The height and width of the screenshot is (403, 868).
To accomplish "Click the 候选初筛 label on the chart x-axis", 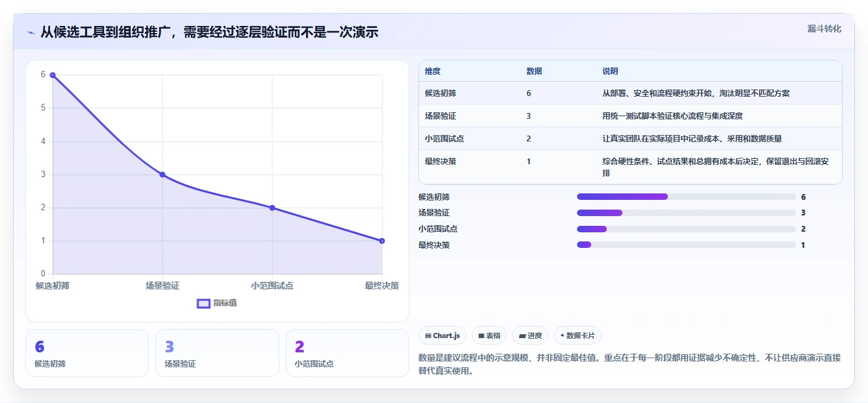I will [53, 286].
